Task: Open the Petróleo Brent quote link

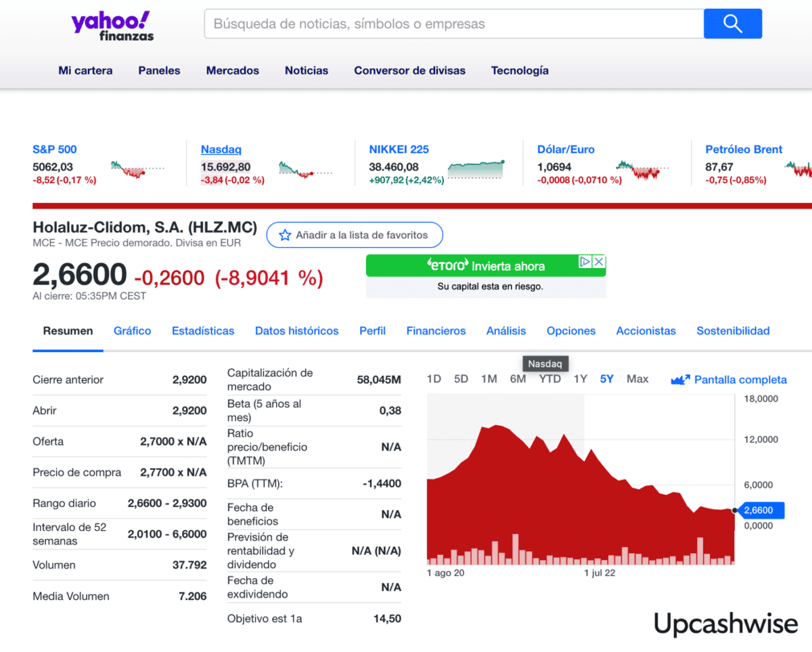Action: (x=744, y=150)
